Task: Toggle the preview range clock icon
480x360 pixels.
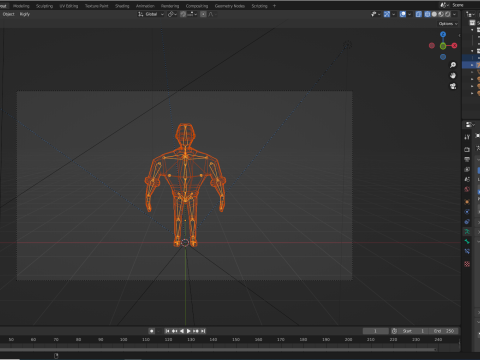Action: [x=394, y=331]
